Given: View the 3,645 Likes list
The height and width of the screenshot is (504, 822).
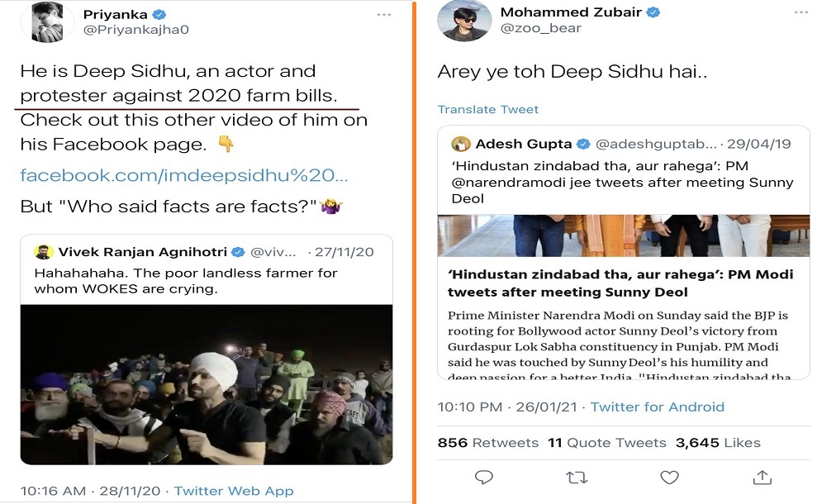Looking at the screenshot, I should tap(717, 443).
